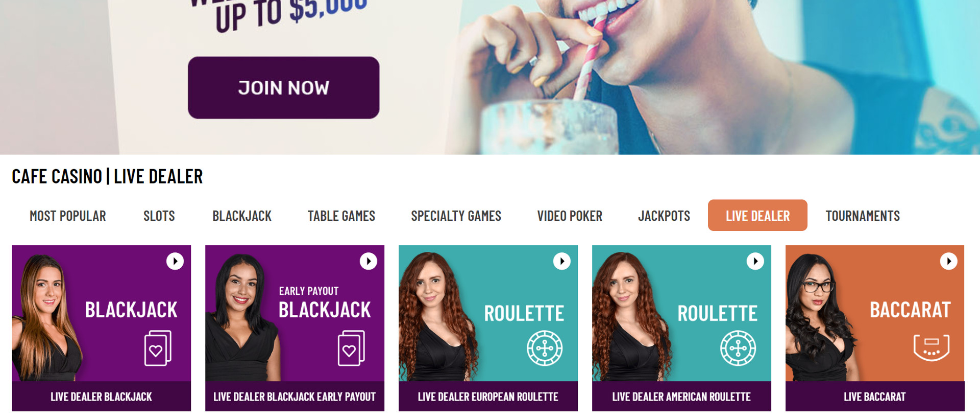Click the roulette wheel icon on European Roulette tile
Image resolution: width=980 pixels, height=419 pixels.
(x=545, y=348)
